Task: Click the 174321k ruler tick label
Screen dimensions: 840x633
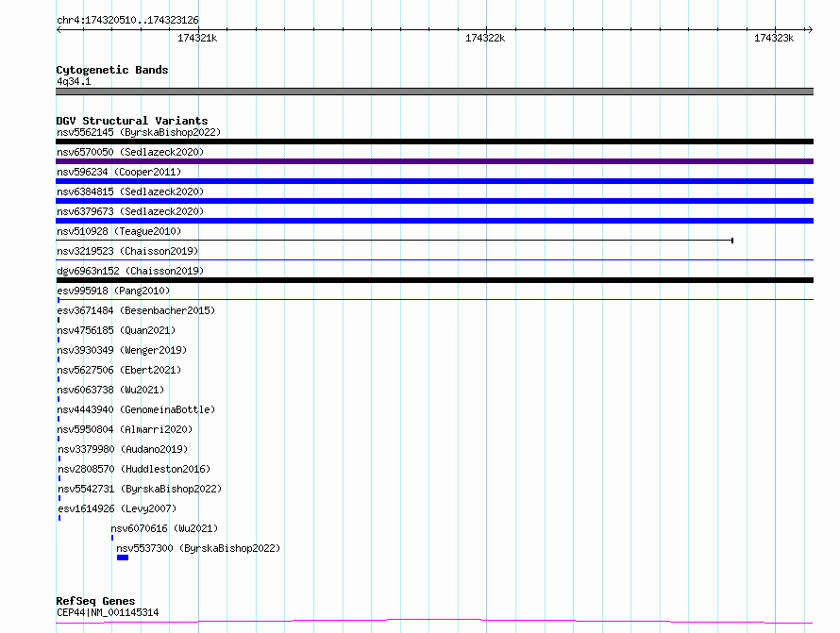Action: pyautogui.click(x=197, y=38)
